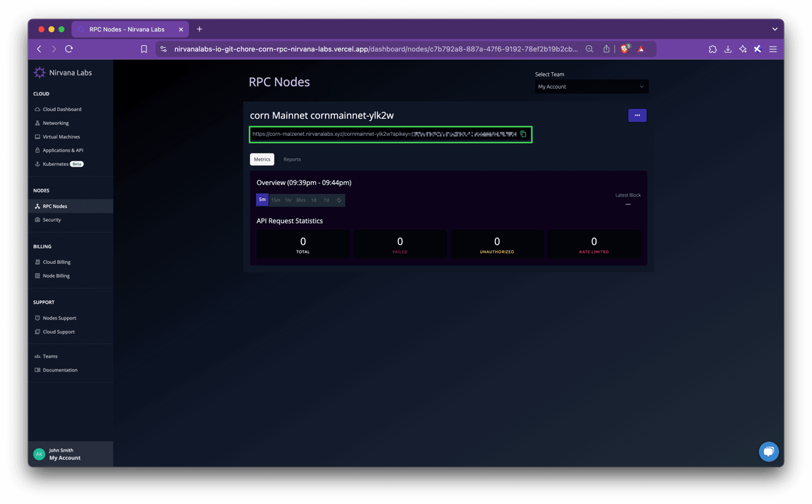
Task: Click the zoom magnifier in address bar
Action: pos(589,49)
